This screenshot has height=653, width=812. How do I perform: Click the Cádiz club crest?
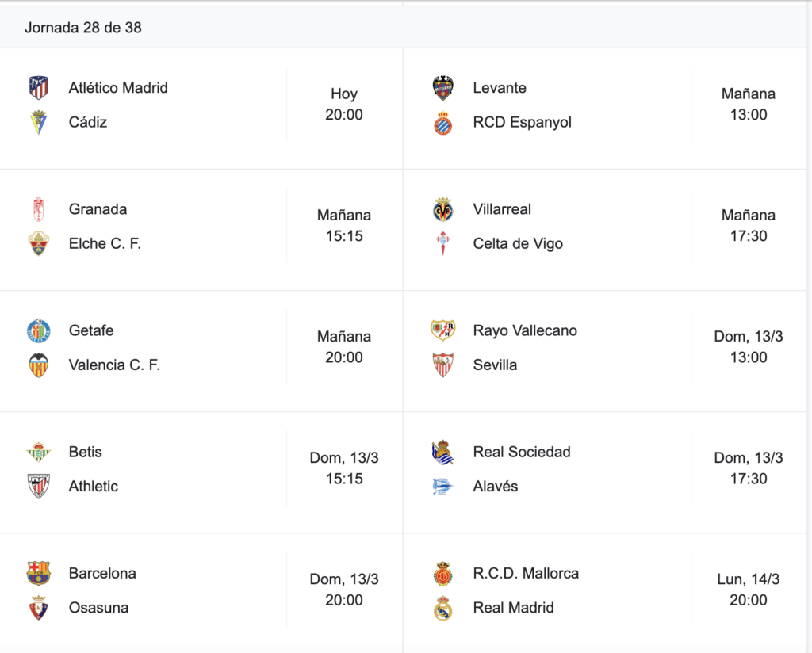(x=38, y=123)
